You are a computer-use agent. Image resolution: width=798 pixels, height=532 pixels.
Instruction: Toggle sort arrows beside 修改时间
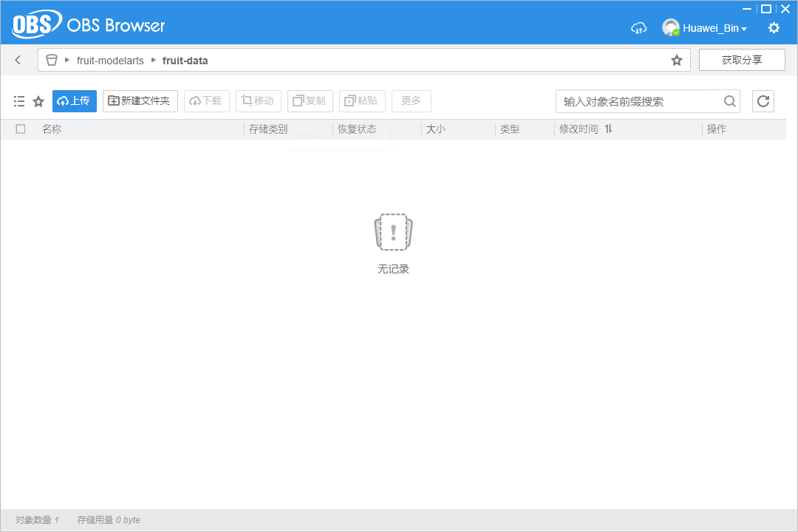(609, 129)
